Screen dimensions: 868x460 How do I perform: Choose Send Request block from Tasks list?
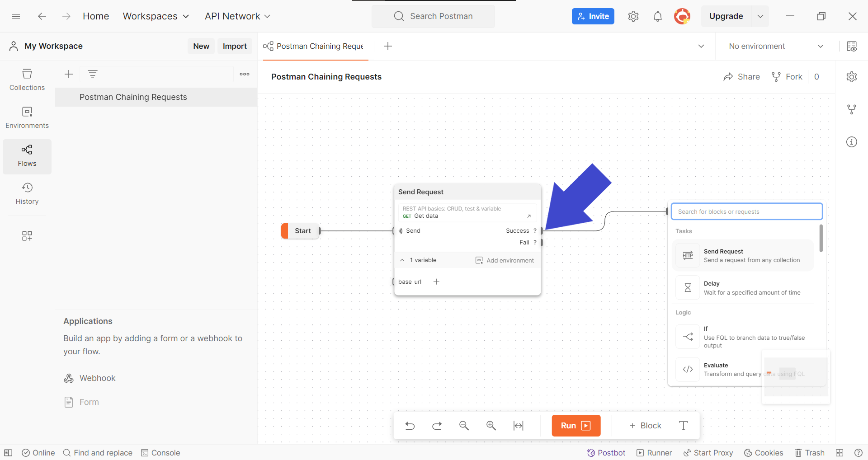[x=743, y=256]
